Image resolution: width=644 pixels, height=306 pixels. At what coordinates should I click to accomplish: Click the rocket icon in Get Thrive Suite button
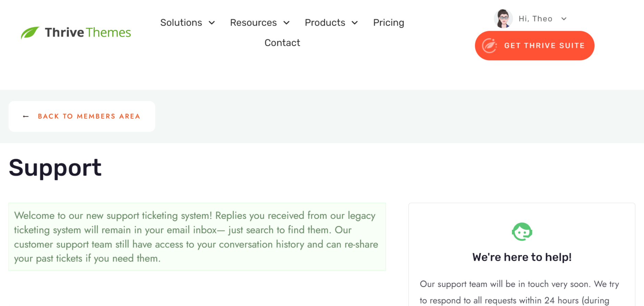(x=489, y=46)
